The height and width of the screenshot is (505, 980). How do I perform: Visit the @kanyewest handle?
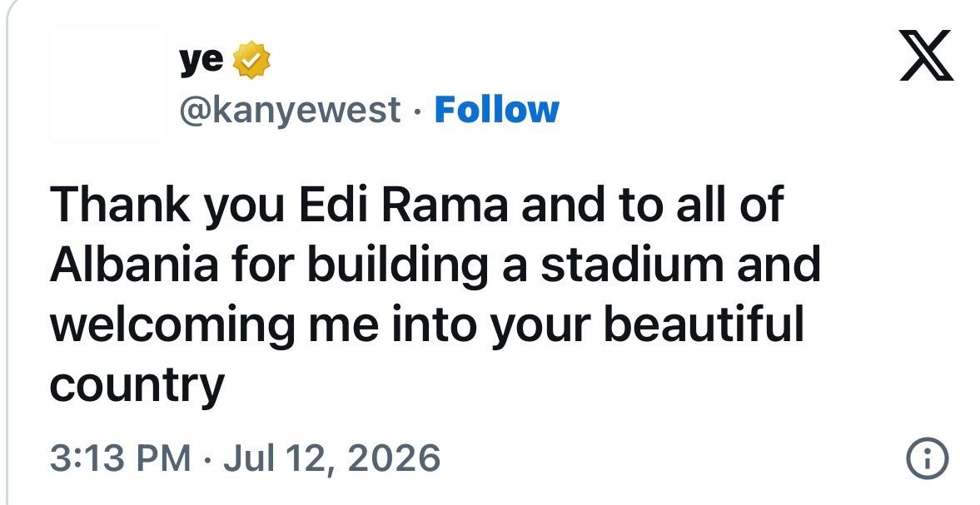click(290, 111)
